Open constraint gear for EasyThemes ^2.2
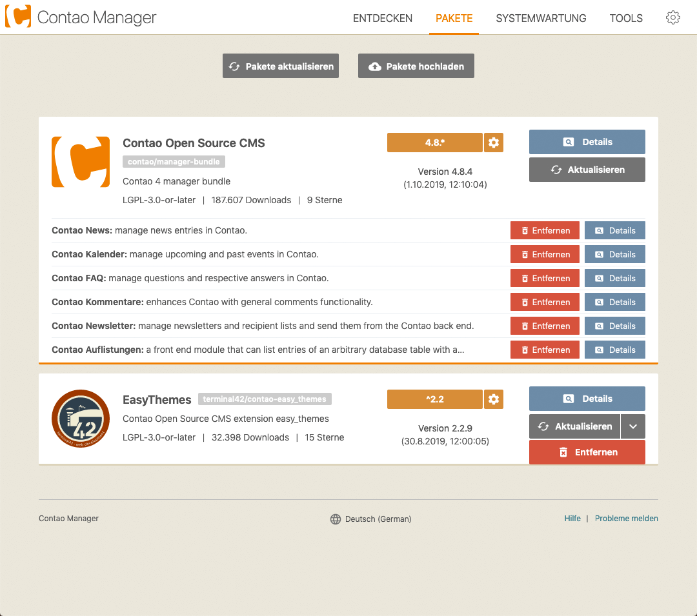The height and width of the screenshot is (616, 697). (x=494, y=399)
